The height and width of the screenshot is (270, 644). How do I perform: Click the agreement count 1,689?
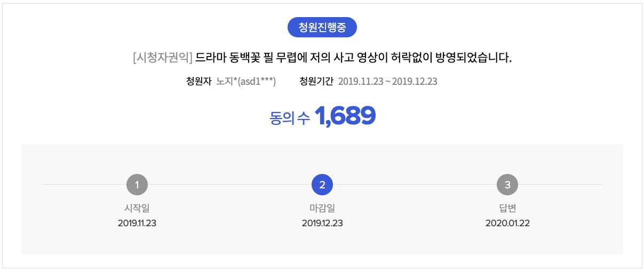(345, 116)
